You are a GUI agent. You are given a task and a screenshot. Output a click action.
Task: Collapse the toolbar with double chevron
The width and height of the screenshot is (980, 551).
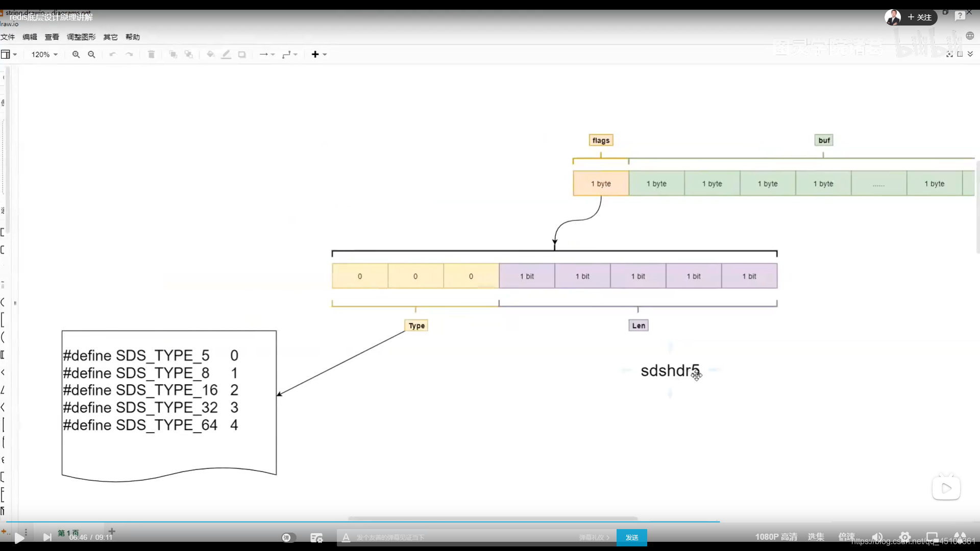pyautogui.click(x=970, y=54)
